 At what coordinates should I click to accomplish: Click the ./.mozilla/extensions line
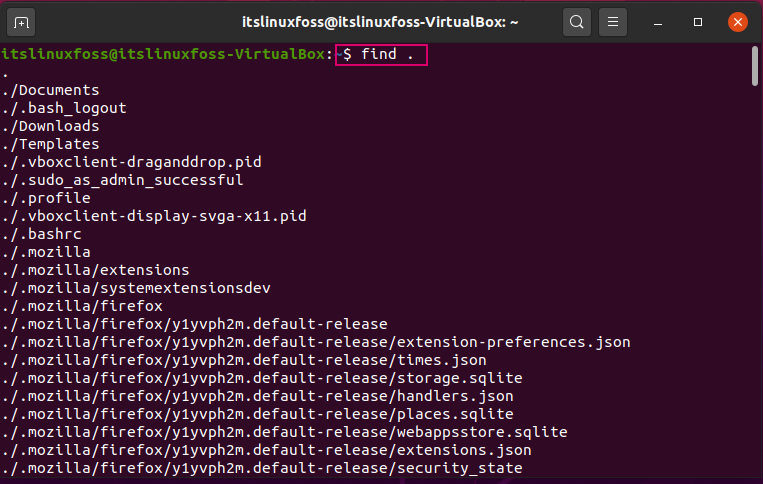tap(95, 270)
